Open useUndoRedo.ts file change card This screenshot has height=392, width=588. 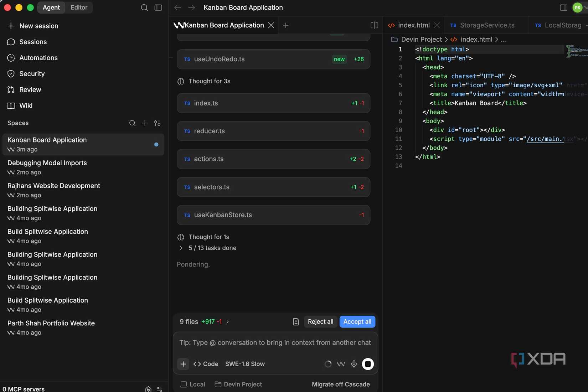[x=273, y=59]
